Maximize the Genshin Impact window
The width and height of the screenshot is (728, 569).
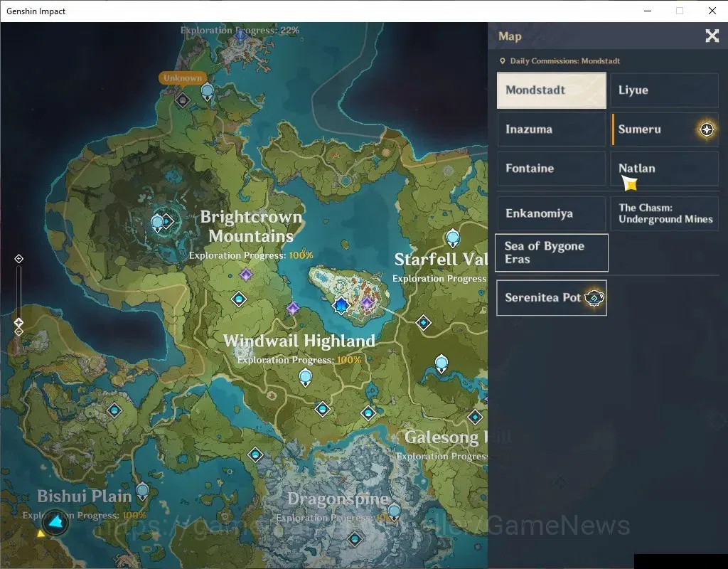tap(680, 11)
